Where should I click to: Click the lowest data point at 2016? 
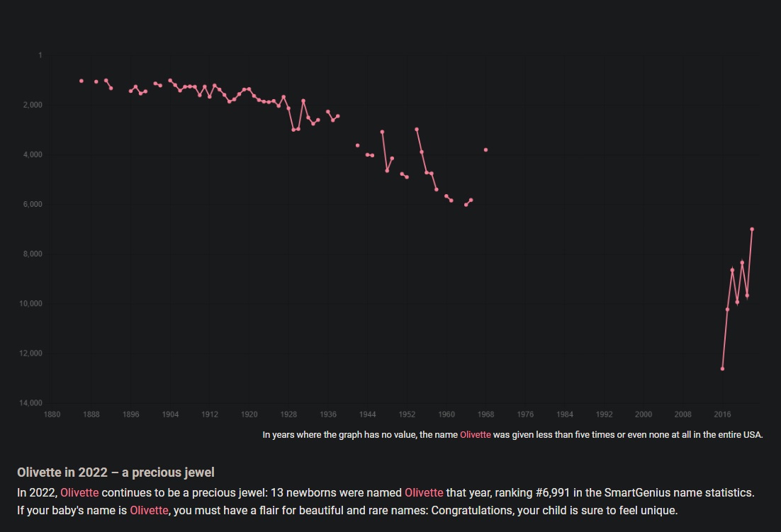(722, 369)
